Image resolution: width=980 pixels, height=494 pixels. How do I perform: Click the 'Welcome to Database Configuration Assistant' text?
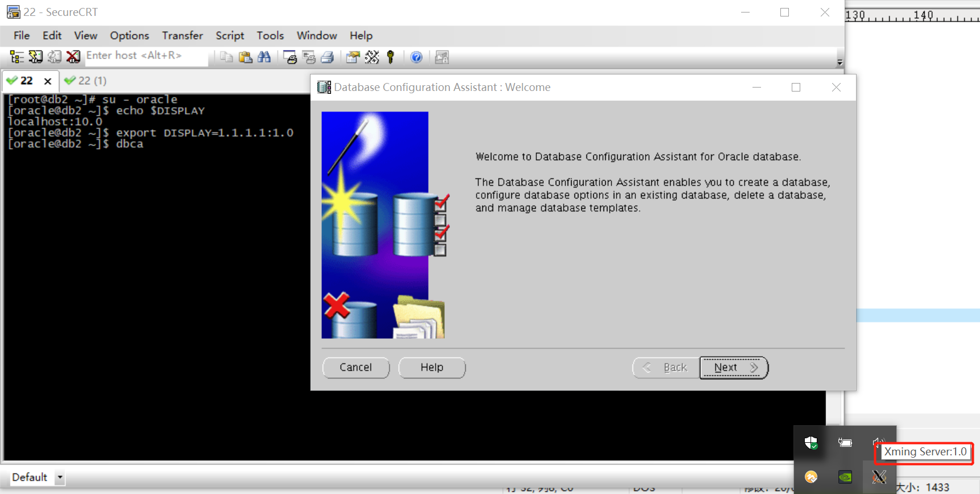click(638, 156)
